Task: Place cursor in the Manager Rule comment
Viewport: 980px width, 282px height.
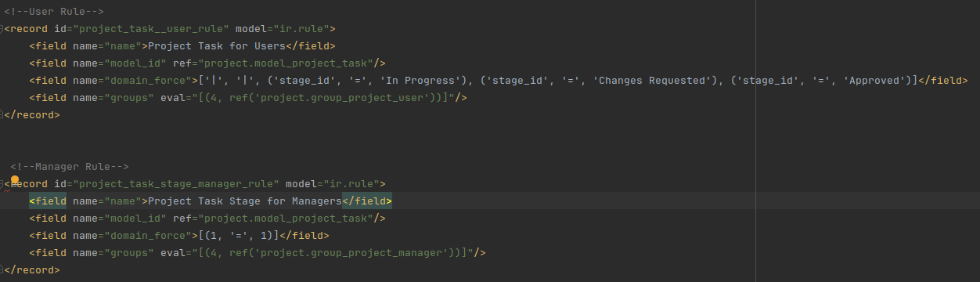Action: (70, 167)
